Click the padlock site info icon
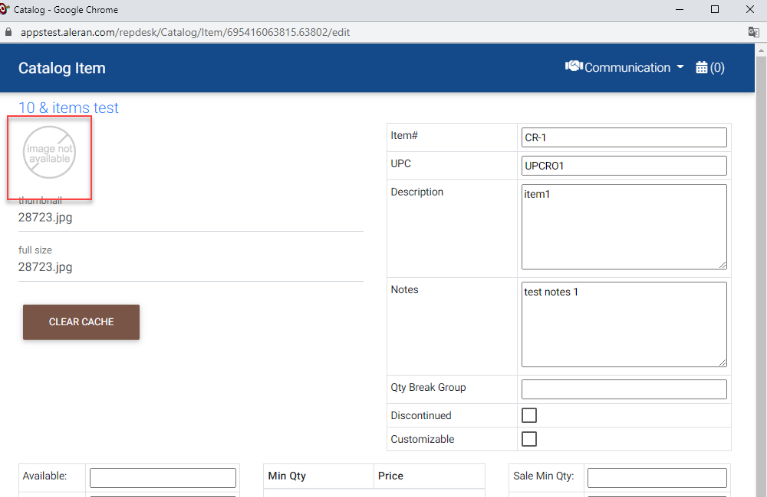The width and height of the screenshot is (767, 497). pyautogui.click(x=8, y=32)
